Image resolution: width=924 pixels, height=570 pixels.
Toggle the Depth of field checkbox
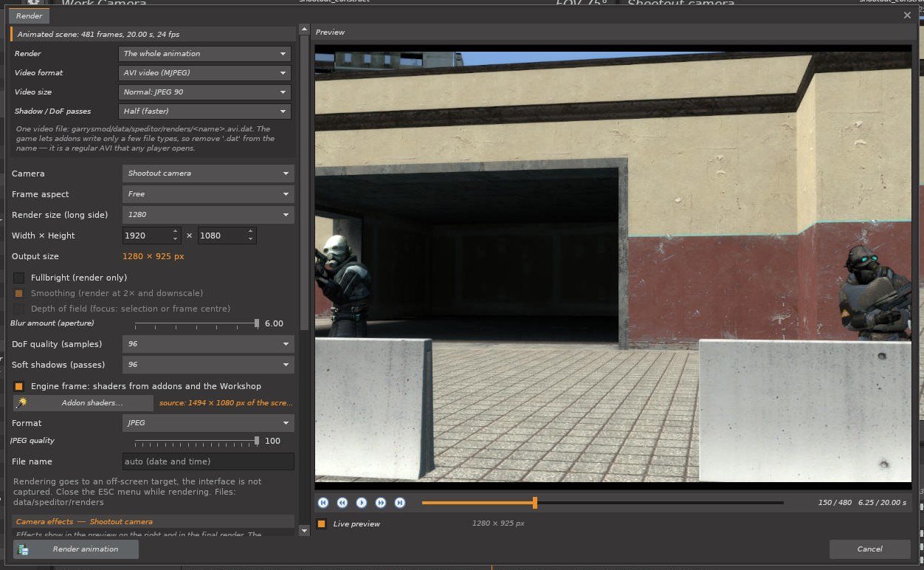click(x=19, y=309)
